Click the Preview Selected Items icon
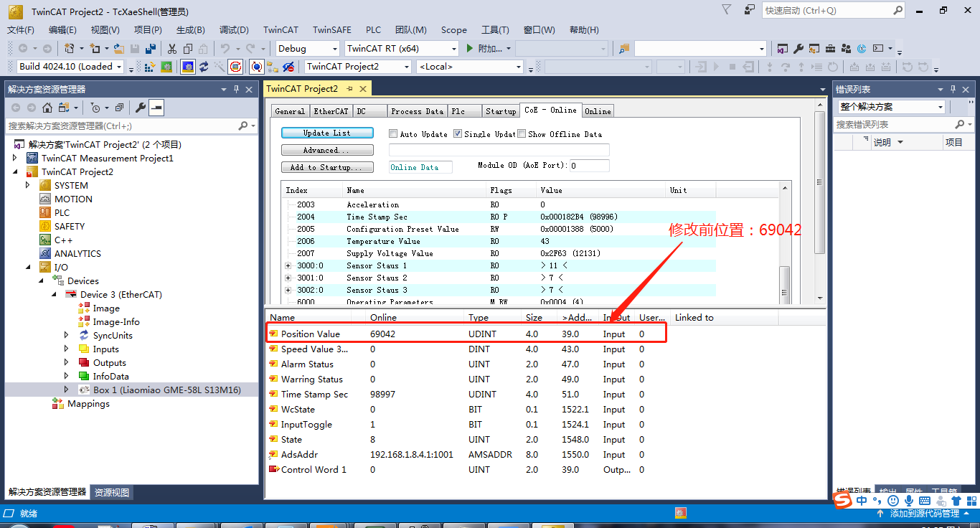 (x=156, y=108)
